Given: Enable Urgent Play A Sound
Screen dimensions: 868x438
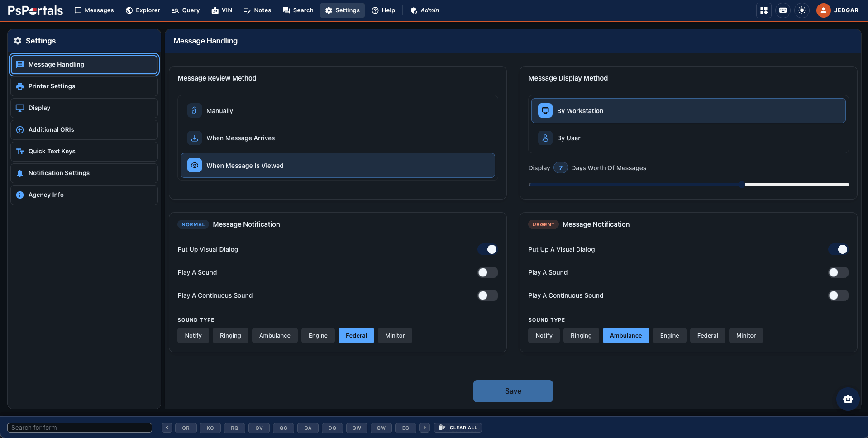Looking at the screenshot, I should click(x=838, y=272).
